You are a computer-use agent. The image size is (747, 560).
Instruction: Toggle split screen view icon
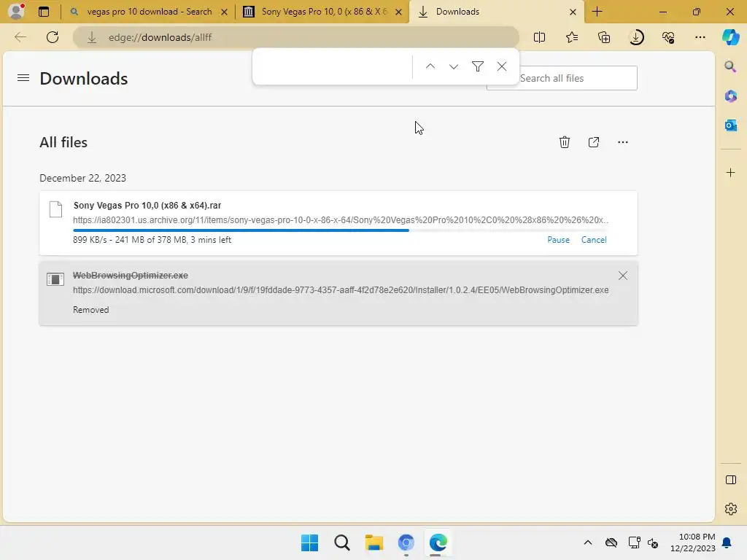point(539,37)
